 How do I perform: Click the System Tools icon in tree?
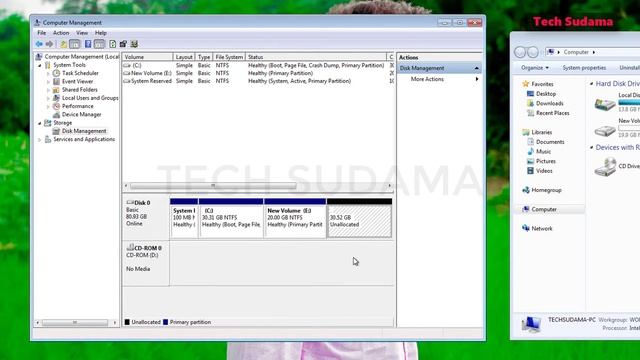click(x=48, y=65)
